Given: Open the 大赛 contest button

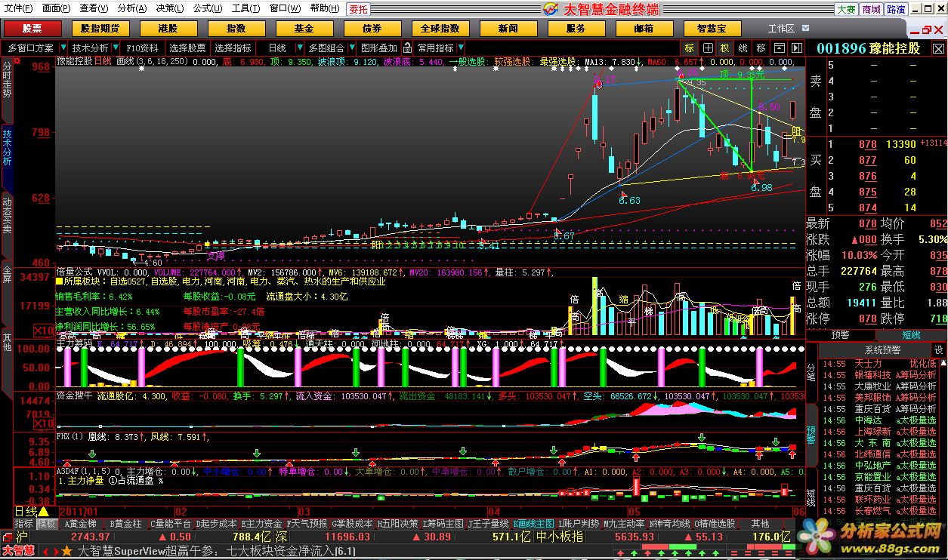Looking at the screenshot, I should coord(846,9).
